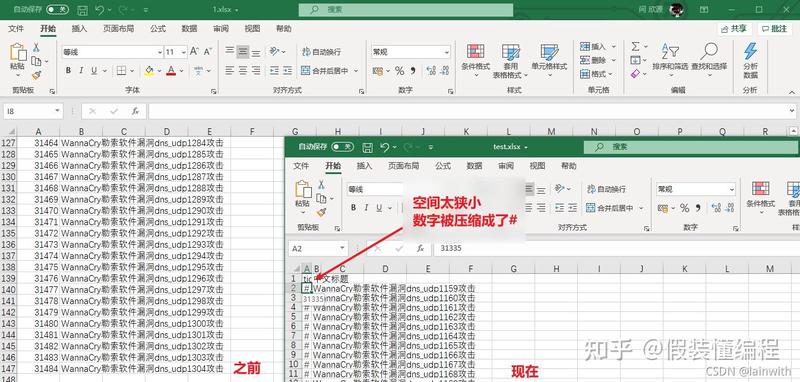The height and width of the screenshot is (382, 800).
Task: Open 帮助 tab in 1.xlsx
Action: pos(284,29)
